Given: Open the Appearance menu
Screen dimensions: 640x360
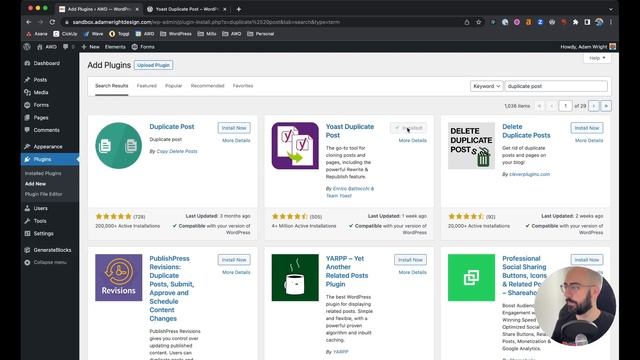Looking at the screenshot, I should (x=48, y=147).
